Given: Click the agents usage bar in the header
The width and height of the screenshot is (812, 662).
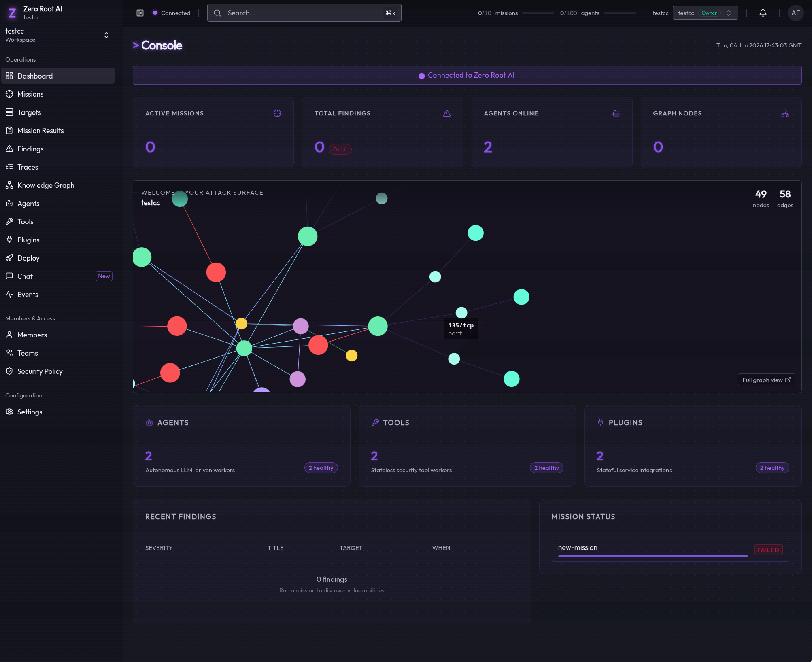Looking at the screenshot, I should 619,13.
